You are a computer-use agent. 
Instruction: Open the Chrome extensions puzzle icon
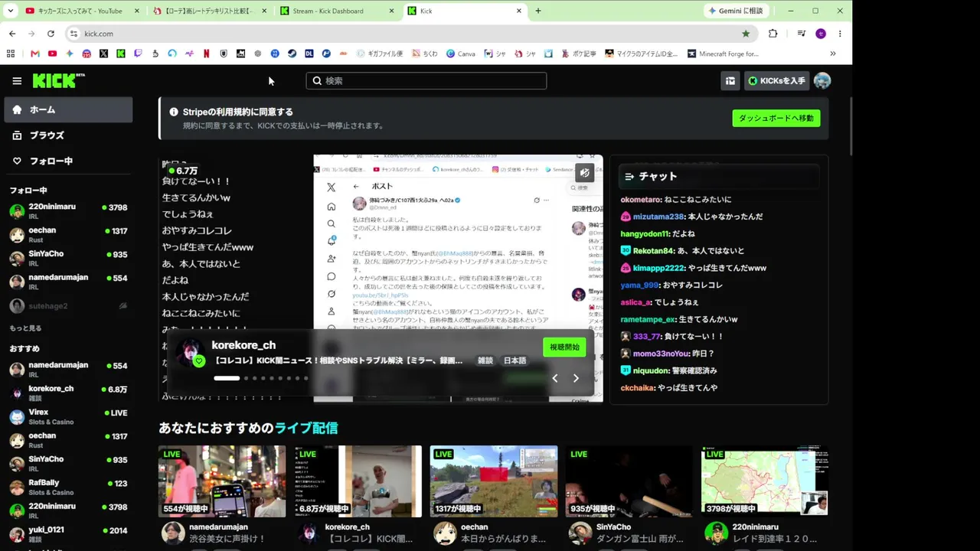click(x=773, y=34)
